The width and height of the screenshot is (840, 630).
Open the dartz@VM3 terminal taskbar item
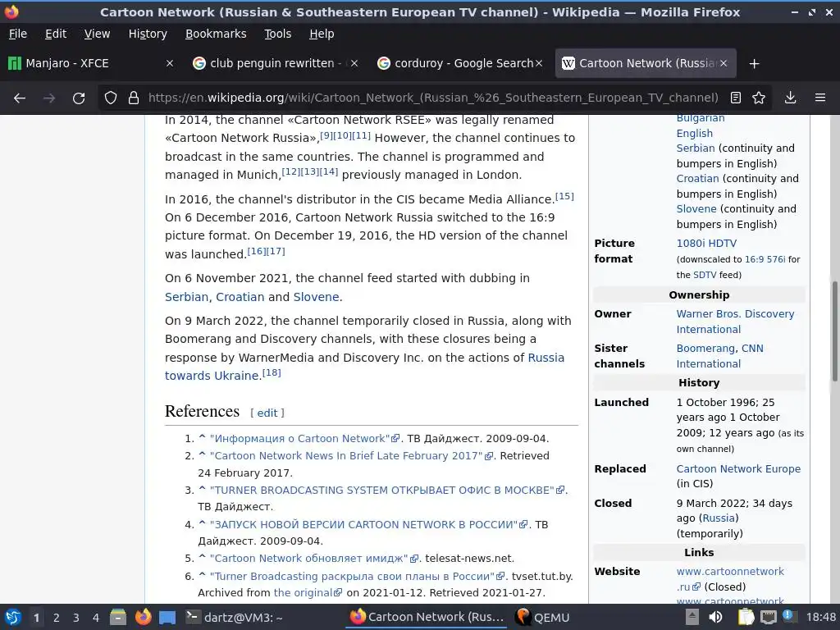coord(234,617)
